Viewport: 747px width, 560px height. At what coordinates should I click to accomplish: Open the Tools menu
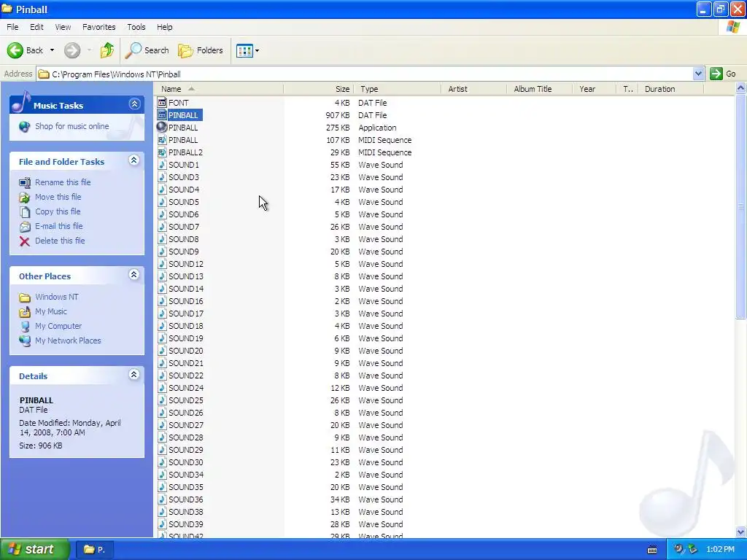point(136,27)
